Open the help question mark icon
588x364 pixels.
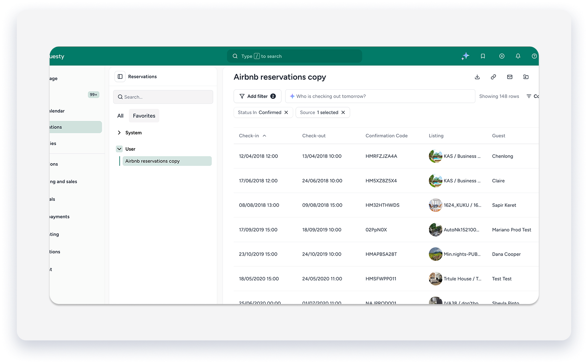[x=534, y=56]
